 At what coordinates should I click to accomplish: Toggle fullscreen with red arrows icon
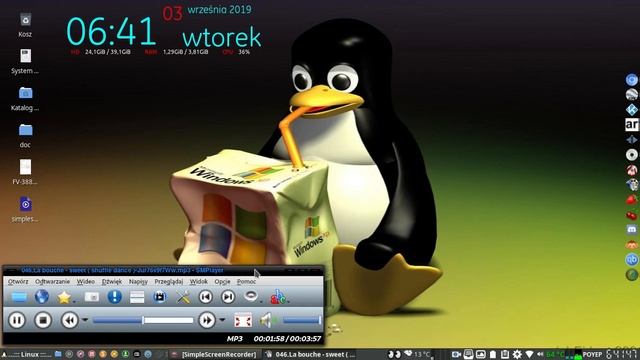pyautogui.click(x=243, y=320)
